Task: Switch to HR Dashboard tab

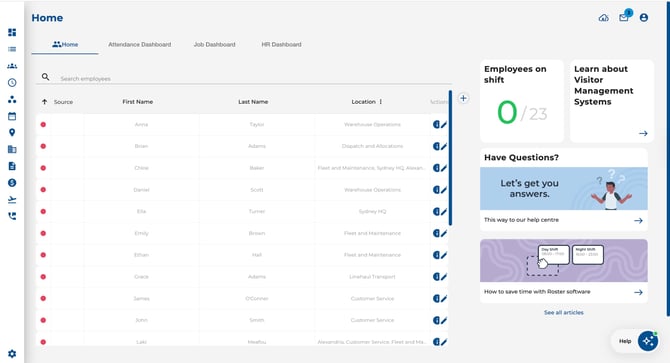Action: pyautogui.click(x=281, y=44)
